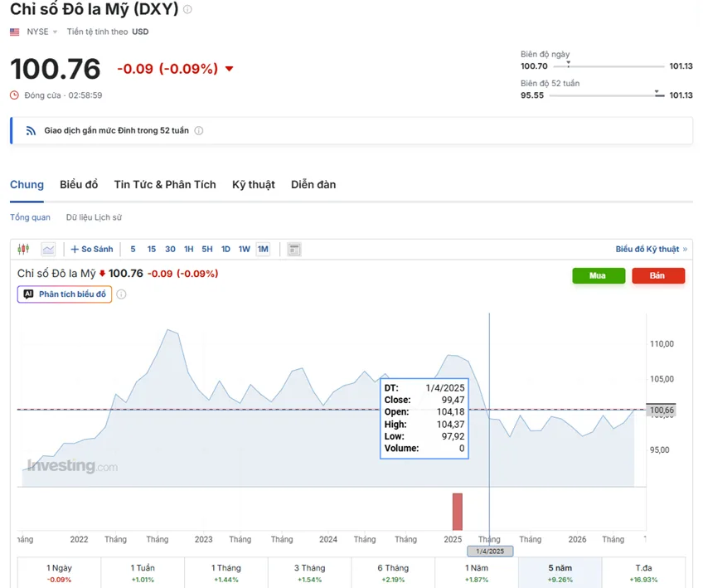Switch to the Chung tab
Screen dimensions: 703x588
pyautogui.click(x=27, y=185)
